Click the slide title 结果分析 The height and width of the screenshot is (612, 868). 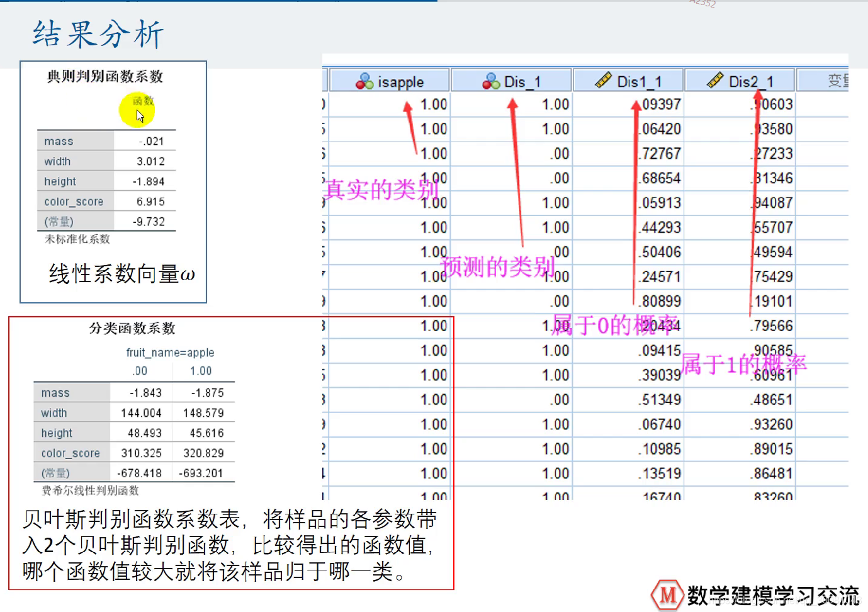click(98, 34)
